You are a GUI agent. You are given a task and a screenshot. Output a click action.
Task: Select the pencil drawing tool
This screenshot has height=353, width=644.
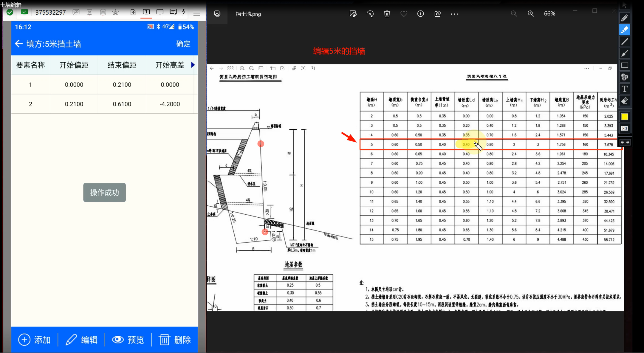(625, 18)
